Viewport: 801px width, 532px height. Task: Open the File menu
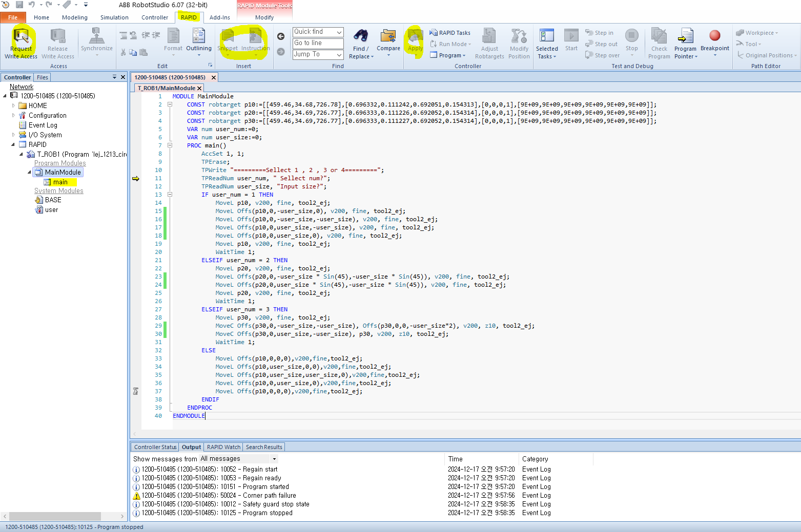[13, 17]
